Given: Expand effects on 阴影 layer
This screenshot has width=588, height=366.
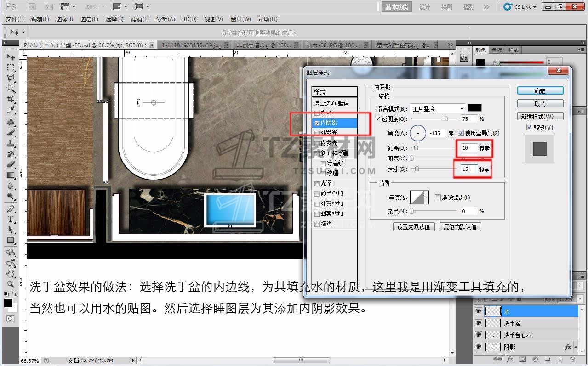Looking at the screenshot, I should coord(575,347).
